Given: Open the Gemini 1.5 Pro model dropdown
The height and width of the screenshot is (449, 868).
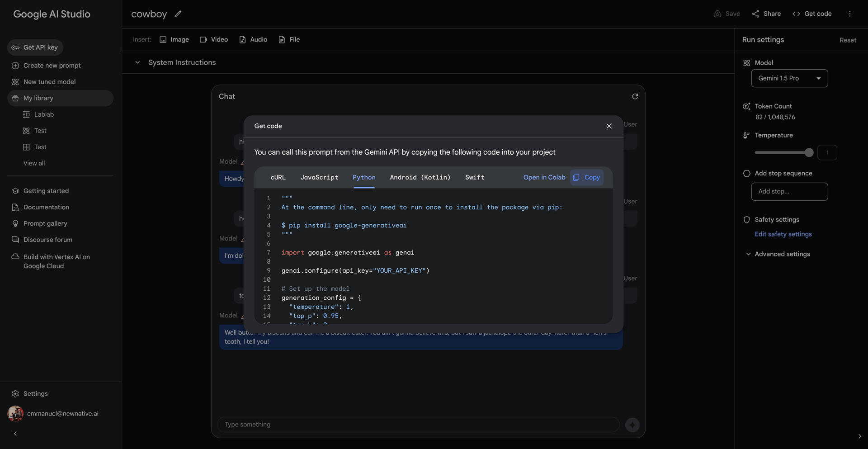Looking at the screenshot, I should 789,78.
